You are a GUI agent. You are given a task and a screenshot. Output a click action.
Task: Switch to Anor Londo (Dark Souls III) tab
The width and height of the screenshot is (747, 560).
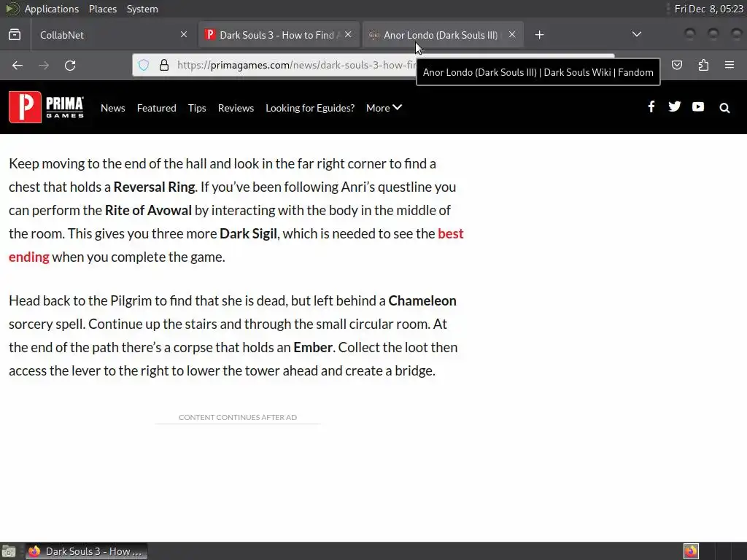click(x=443, y=35)
